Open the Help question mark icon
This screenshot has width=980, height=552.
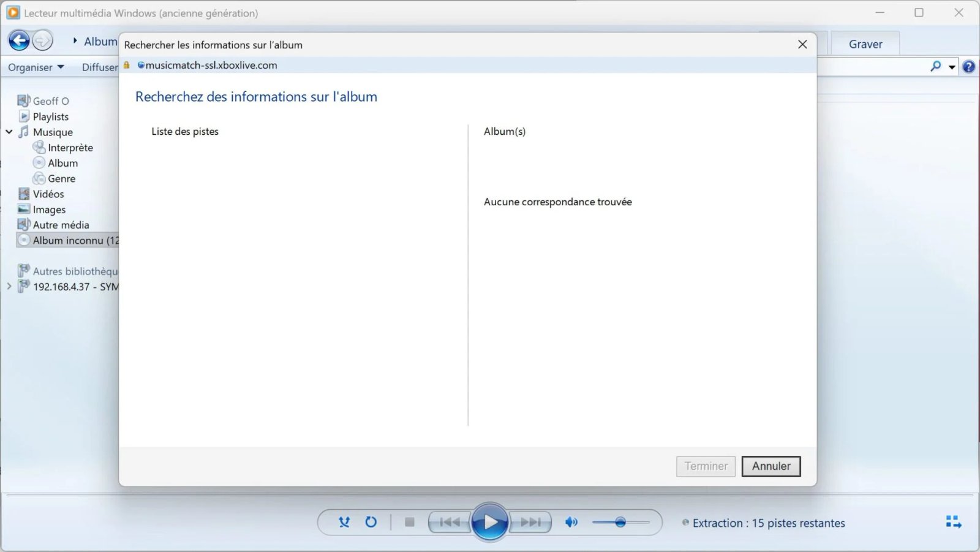(x=968, y=67)
